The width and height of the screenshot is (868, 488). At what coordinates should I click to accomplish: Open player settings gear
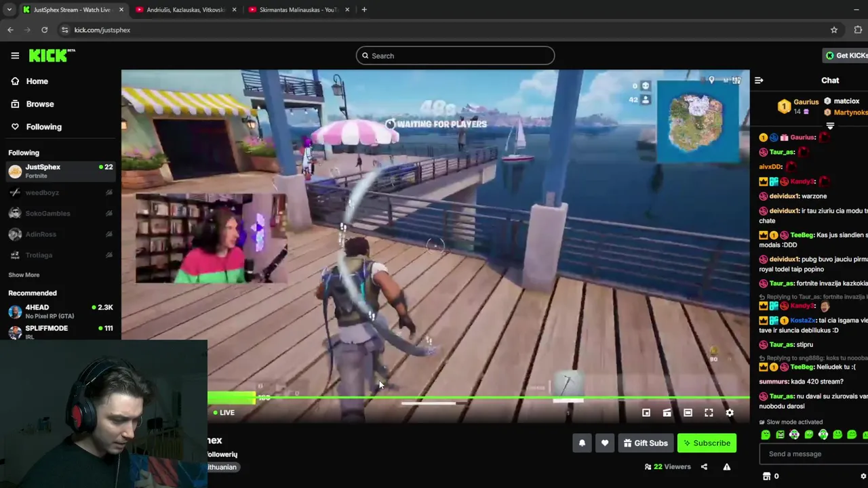(730, 413)
